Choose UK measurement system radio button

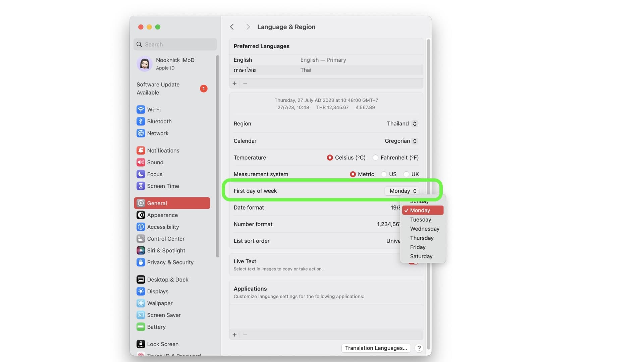[406, 174]
